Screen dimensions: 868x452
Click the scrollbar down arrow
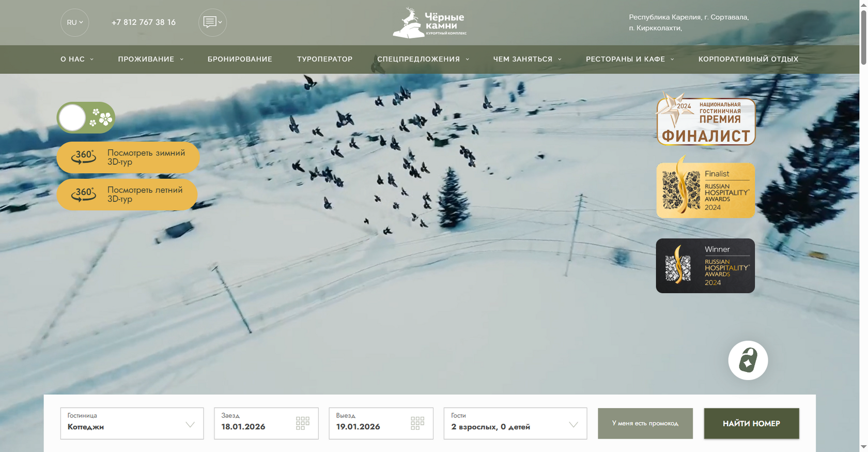pyautogui.click(x=863, y=447)
